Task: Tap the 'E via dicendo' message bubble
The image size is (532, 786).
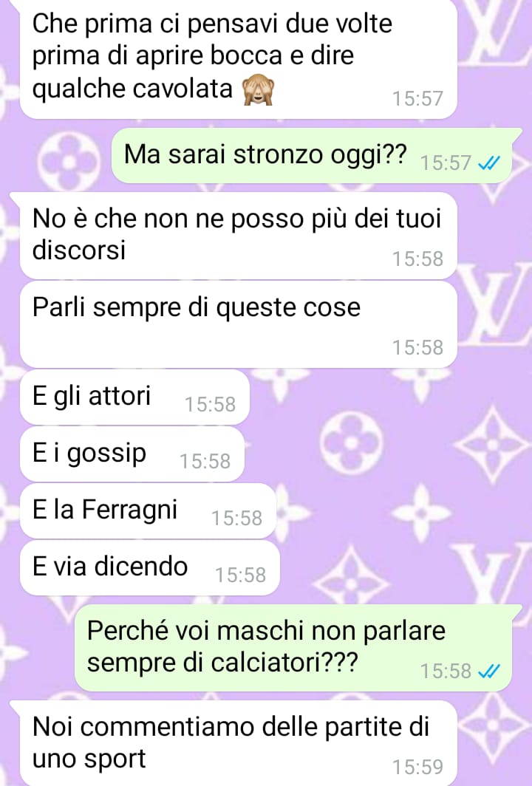Action: [x=149, y=567]
